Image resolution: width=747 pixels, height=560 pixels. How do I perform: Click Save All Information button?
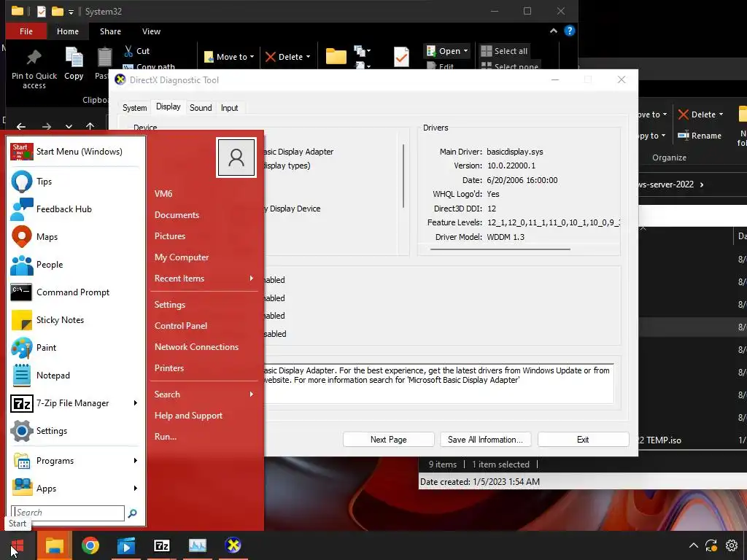click(x=485, y=440)
